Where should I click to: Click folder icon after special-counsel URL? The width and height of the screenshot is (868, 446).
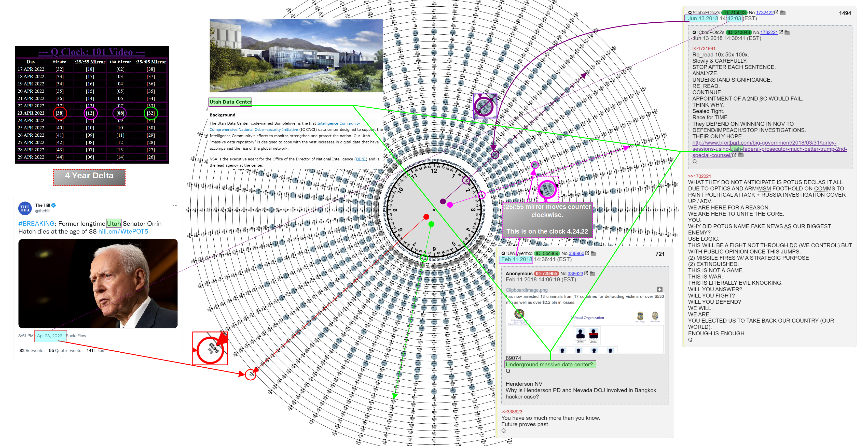(741, 155)
